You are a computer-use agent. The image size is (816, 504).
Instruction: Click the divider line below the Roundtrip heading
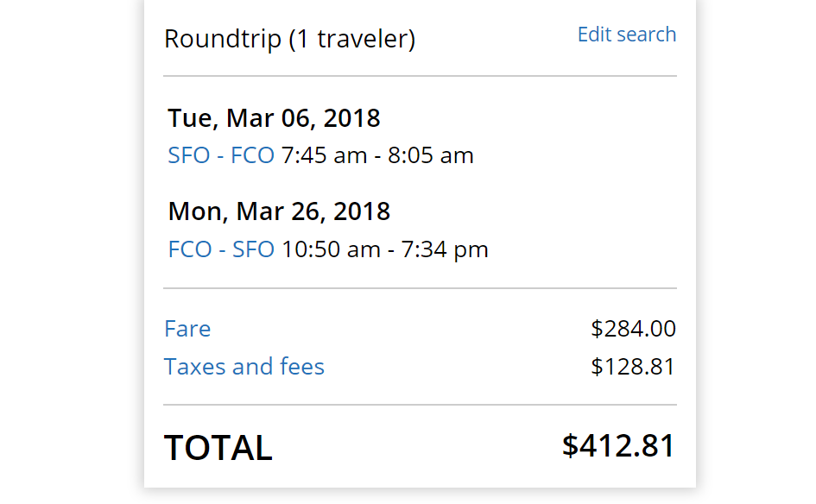point(420,76)
